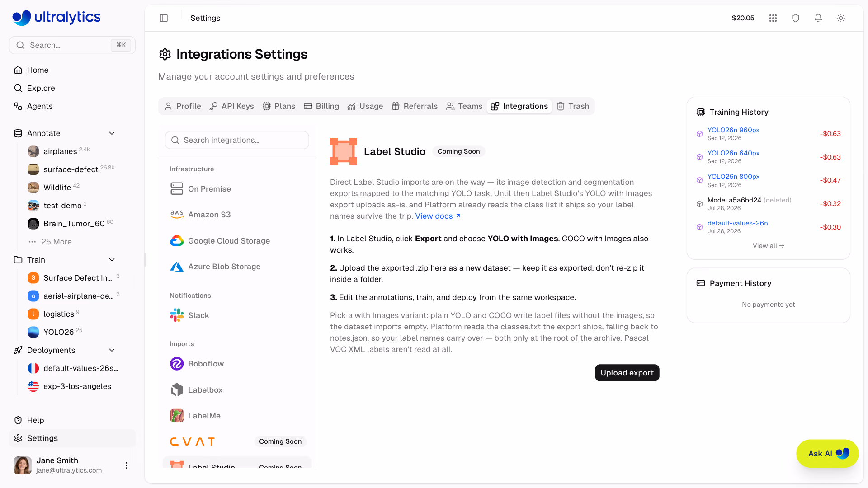
Task: Select Azure Blob Storage integration
Action: pos(237,267)
